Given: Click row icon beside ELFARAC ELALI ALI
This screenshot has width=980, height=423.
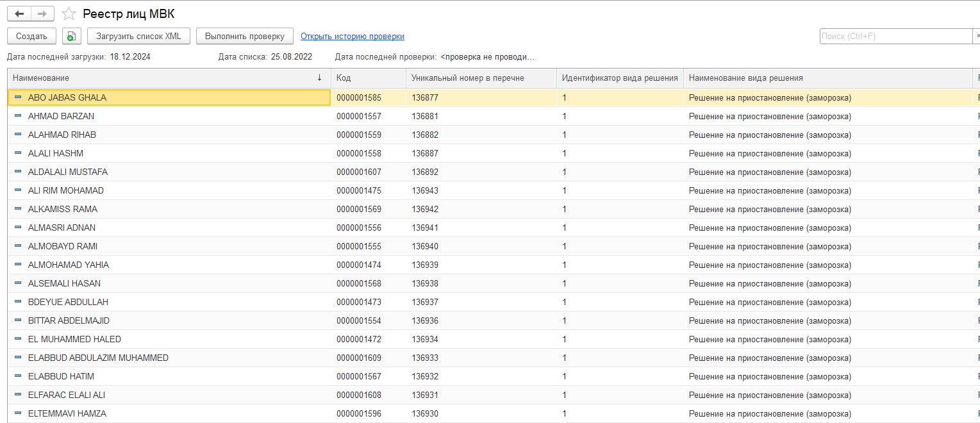Looking at the screenshot, I should pyautogui.click(x=18, y=395).
